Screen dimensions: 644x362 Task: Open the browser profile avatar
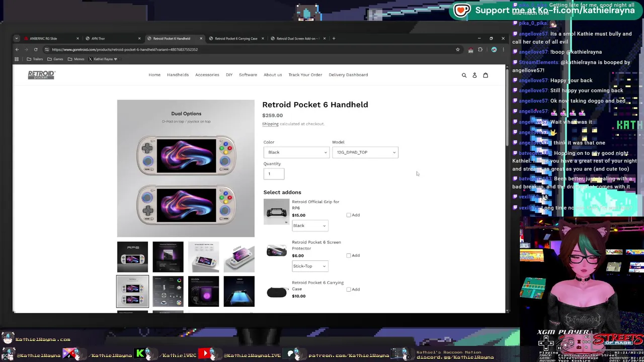[494, 49]
